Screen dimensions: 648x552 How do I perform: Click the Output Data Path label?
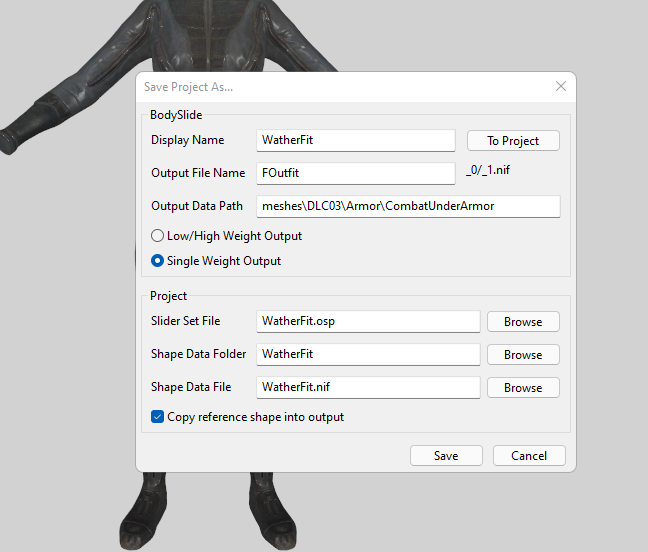point(197,206)
